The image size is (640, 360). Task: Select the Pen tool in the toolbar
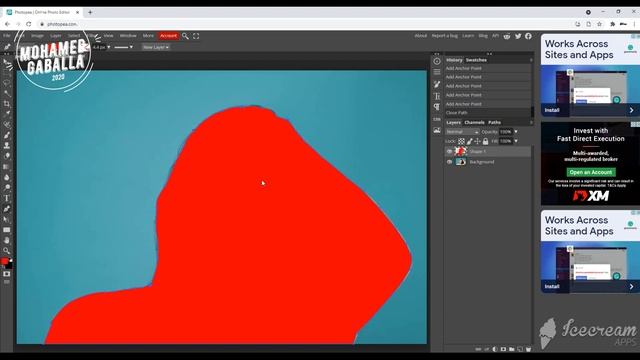7,209
